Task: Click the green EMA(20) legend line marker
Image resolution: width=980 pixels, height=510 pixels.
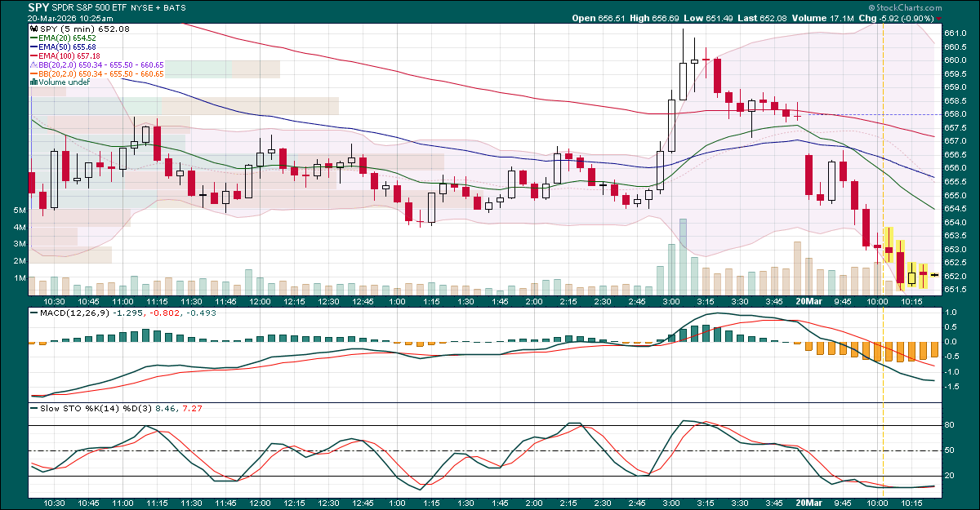Action: coord(33,38)
